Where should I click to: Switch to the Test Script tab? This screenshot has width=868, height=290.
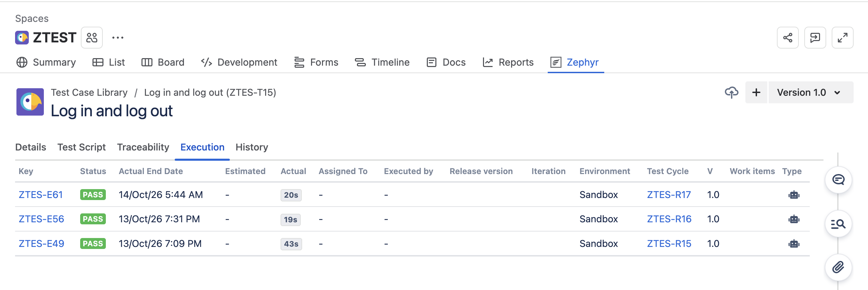[x=82, y=147]
